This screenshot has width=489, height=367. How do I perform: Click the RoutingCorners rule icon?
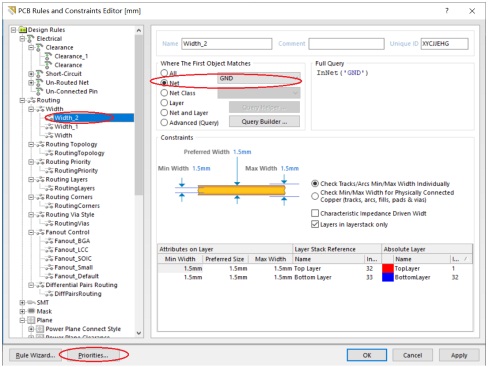coord(49,206)
